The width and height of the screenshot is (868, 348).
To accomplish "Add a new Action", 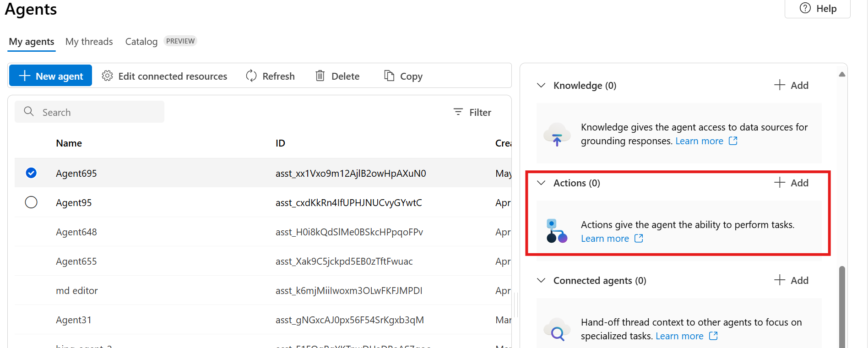I will point(791,183).
